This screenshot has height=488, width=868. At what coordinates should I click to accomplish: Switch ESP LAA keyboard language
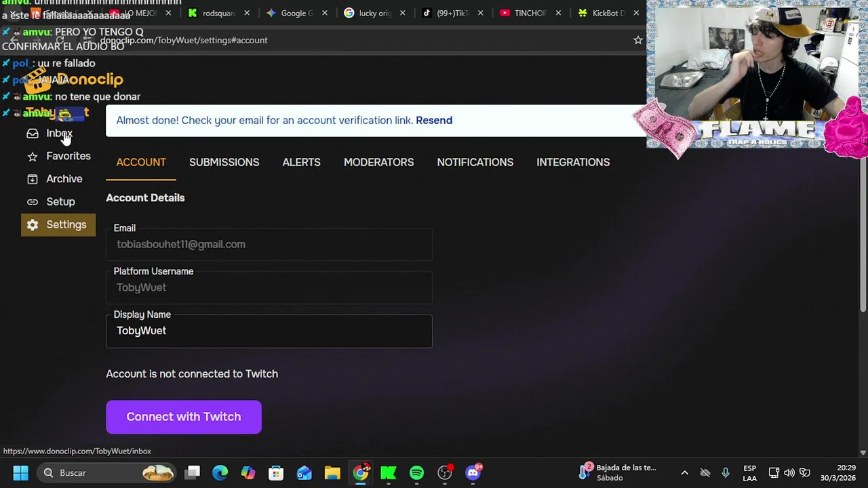749,472
